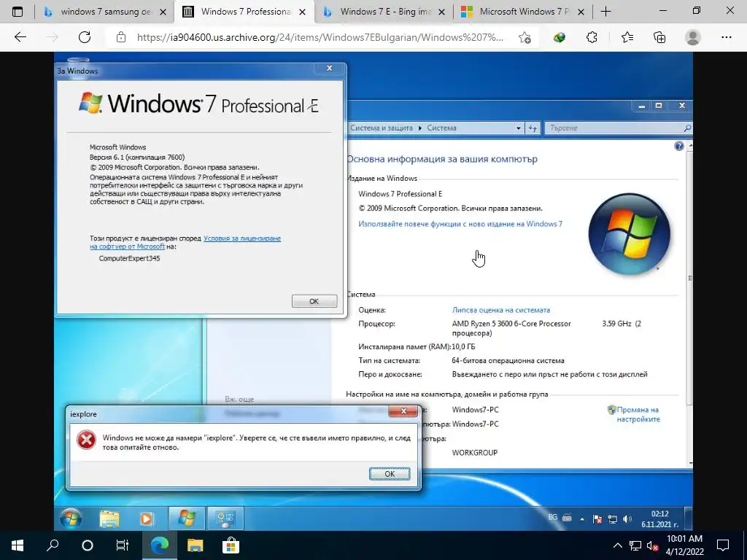Open the Action Center flag tray icon

pos(597,519)
